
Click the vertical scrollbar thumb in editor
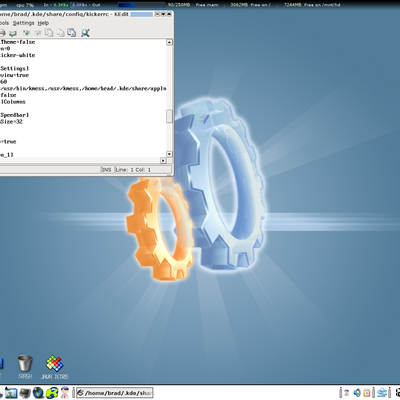click(x=169, y=116)
